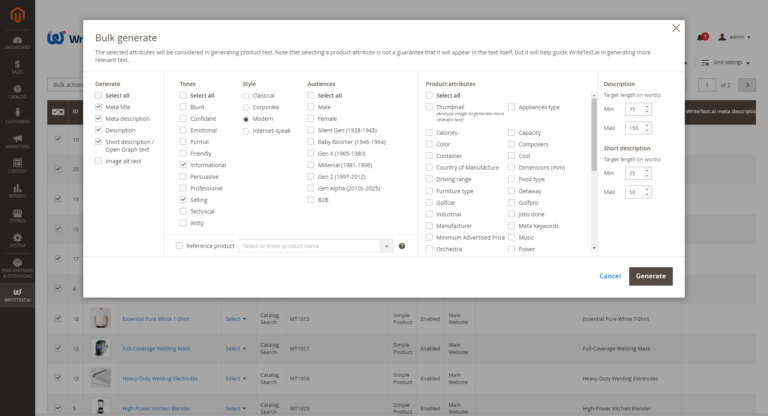Viewport: 768px width, 416px height.
Task: Open the Sales sidebar icon
Action: coord(18,67)
